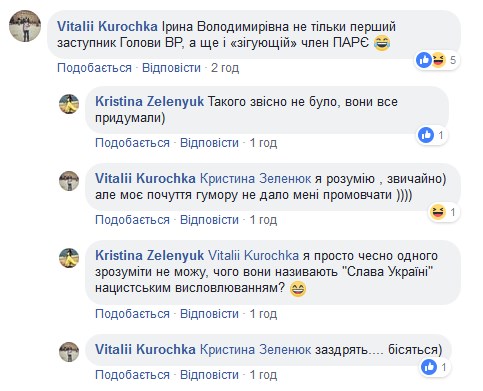Image resolution: width=483 pixels, height=391 pixels.
Task: Open Vitalii Kurochka's avatar on top comment
Action: [x=25, y=26]
